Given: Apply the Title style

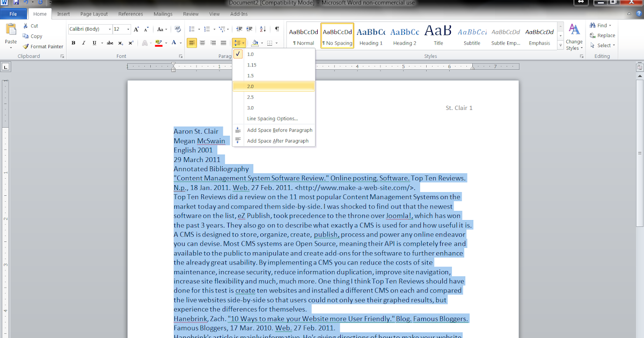Looking at the screenshot, I should [x=438, y=36].
